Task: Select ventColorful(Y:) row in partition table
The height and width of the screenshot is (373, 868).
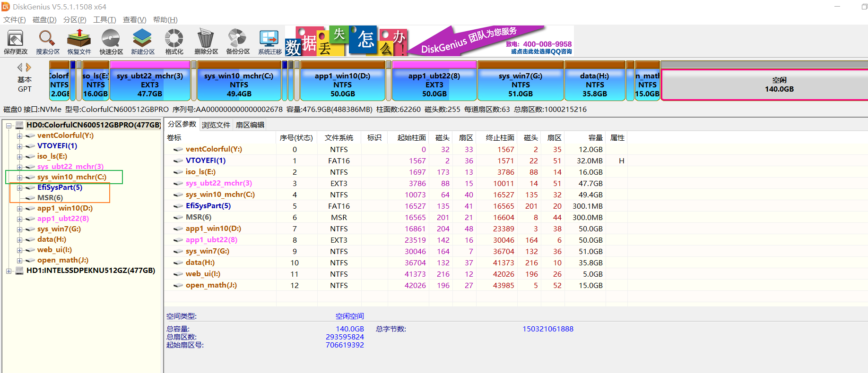Action: coord(396,149)
